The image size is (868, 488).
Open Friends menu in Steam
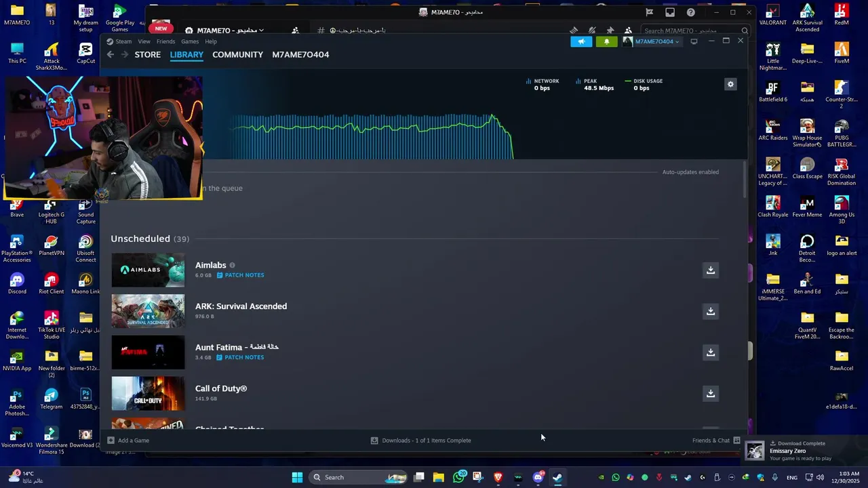point(165,41)
